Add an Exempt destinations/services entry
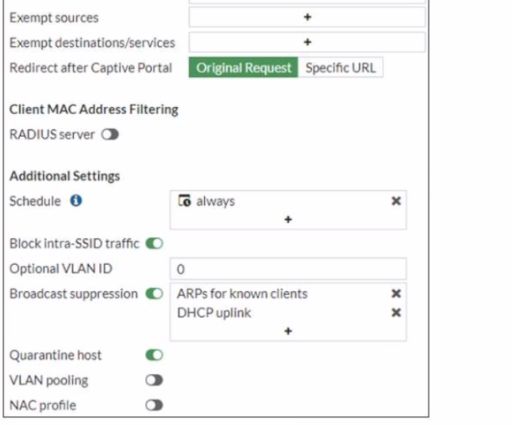The height and width of the screenshot is (425, 512). pyautogui.click(x=307, y=42)
